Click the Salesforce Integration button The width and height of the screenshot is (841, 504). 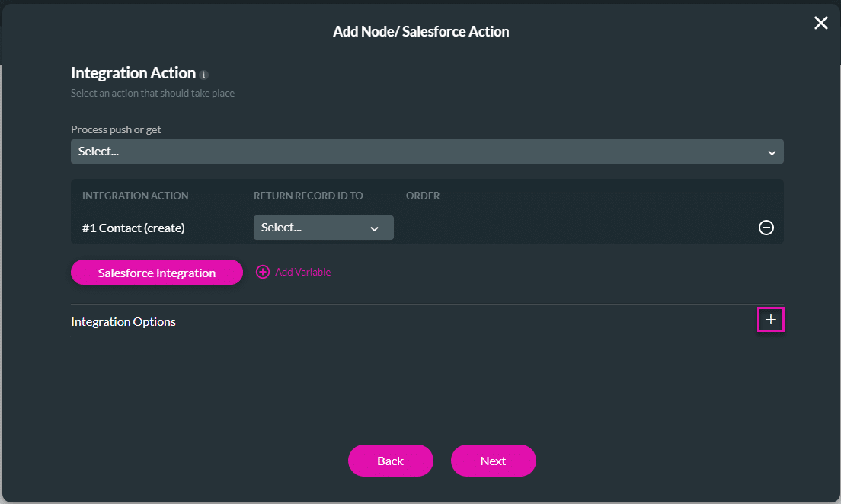coord(156,272)
